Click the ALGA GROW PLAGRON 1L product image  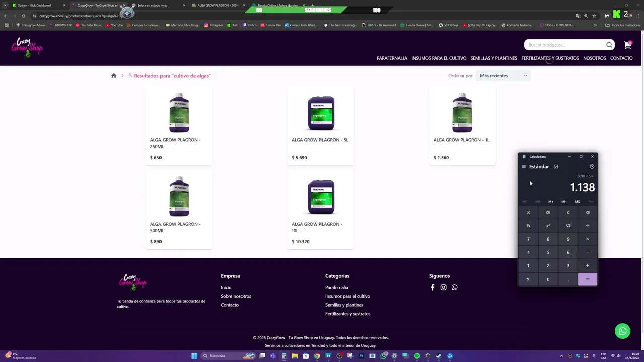coord(462,112)
